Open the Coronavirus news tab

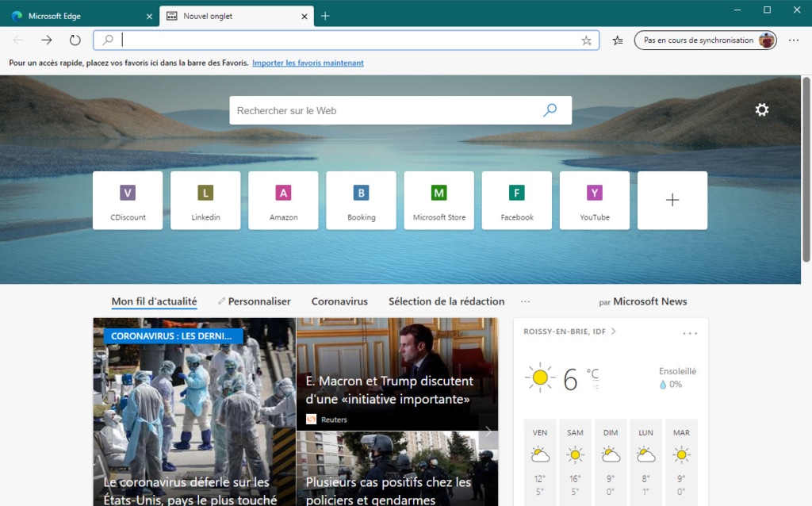pyautogui.click(x=339, y=301)
